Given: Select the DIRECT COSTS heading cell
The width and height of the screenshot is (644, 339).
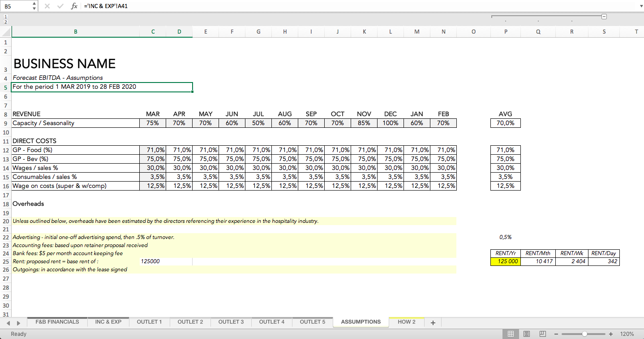Looking at the screenshot, I should point(75,141).
